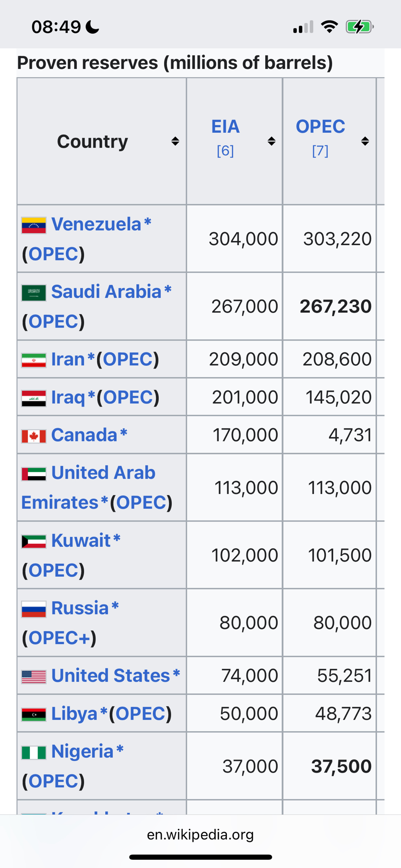Tap the Canada flag icon
The image size is (401, 868).
point(34,436)
